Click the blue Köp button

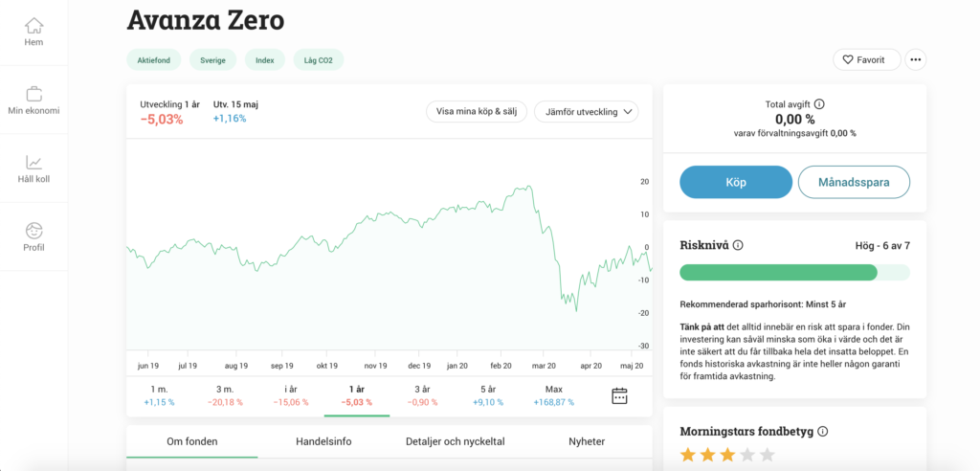[736, 182]
